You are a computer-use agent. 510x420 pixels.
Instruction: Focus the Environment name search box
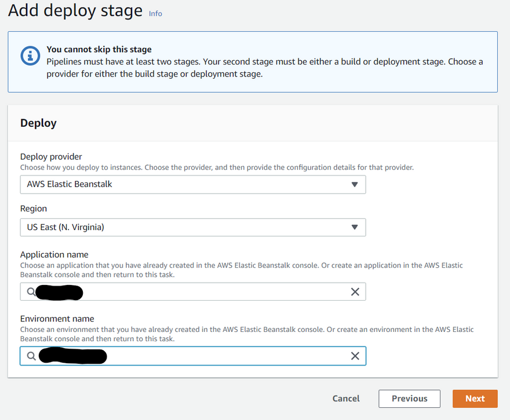tap(220, 356)
